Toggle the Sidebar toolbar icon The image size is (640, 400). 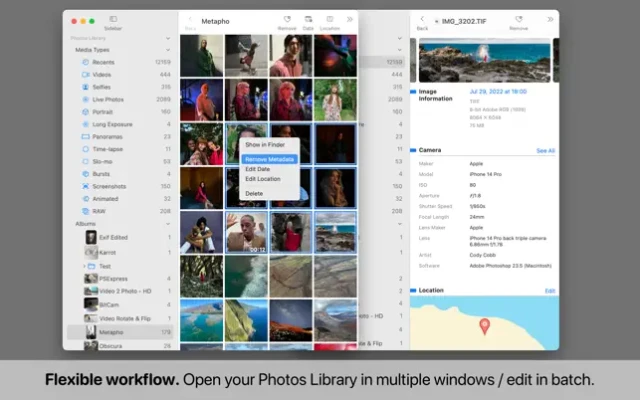click(x=113, y=19)
